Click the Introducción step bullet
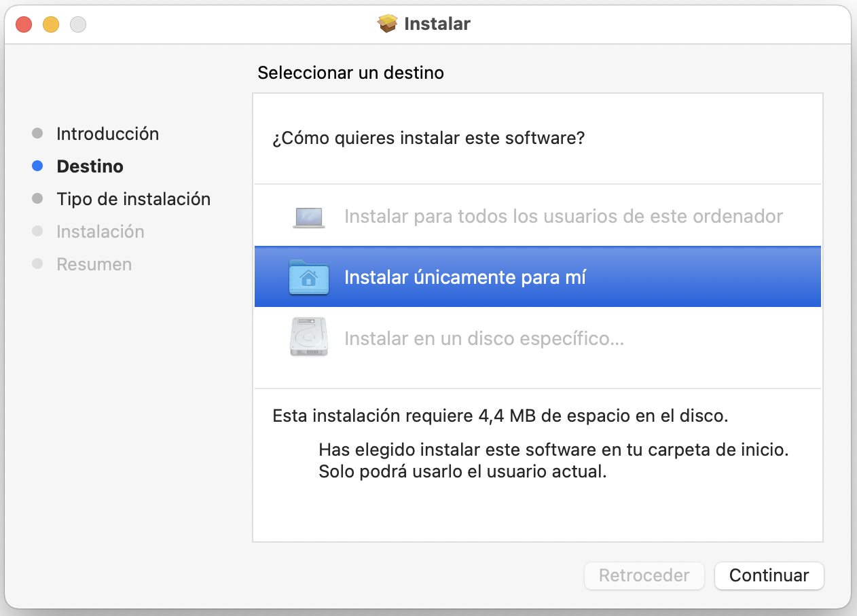This screenshot has width=857, height=616. tap(38, 134)
